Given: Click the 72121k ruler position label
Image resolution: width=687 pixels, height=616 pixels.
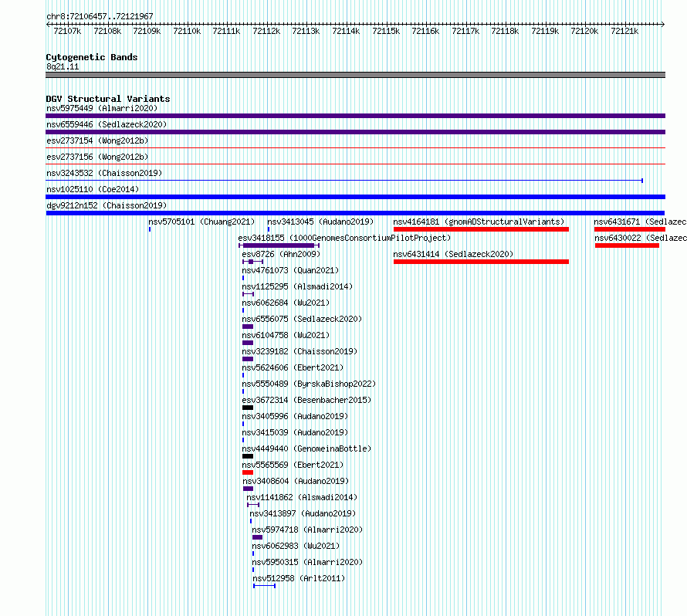Looking at the screenshot, I should click(624, 31).
